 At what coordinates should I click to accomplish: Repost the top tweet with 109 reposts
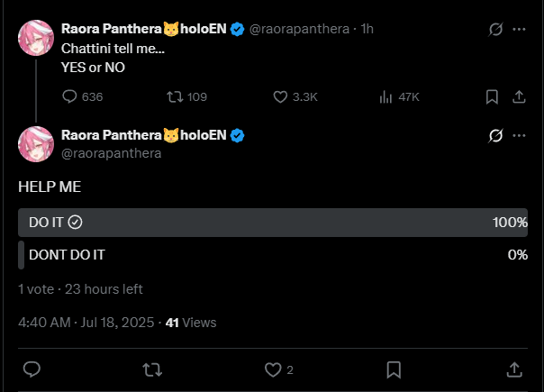point(176,96)
